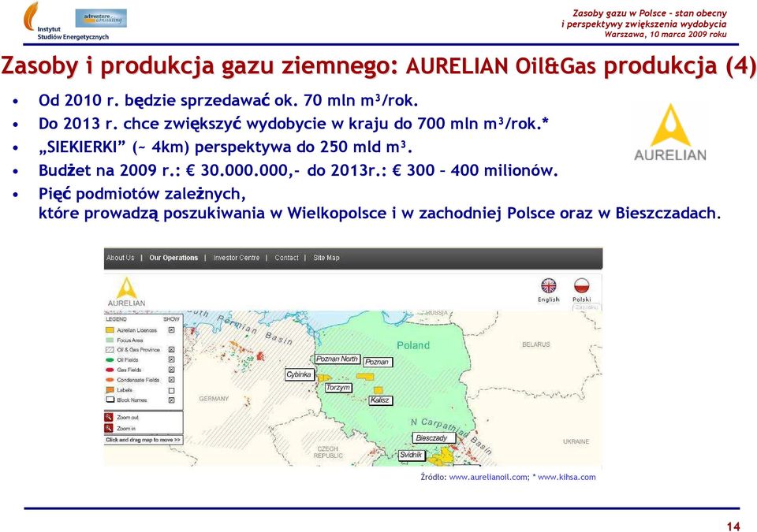
Task: Open the Our Operations menu item
Action: point(173,258)
